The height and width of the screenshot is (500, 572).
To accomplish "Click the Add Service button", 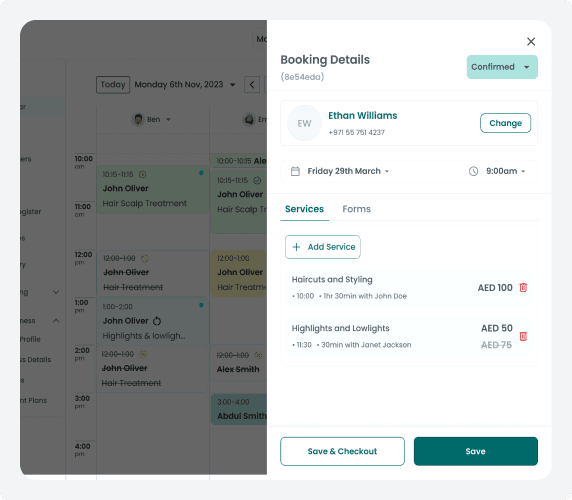I will tap(323, 247).
